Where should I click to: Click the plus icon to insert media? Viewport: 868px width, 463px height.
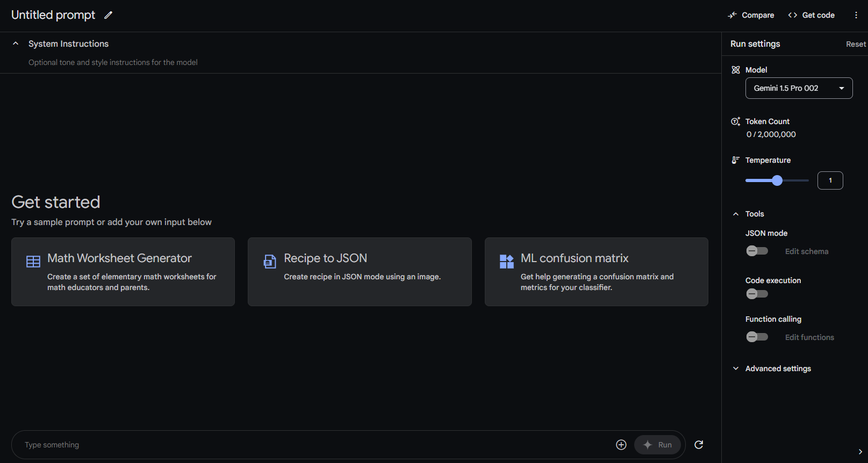[x=621, y=445]
